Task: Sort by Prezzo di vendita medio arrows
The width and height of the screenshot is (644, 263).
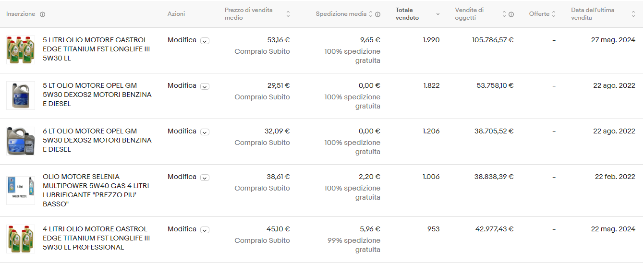Action: [288, 14]
